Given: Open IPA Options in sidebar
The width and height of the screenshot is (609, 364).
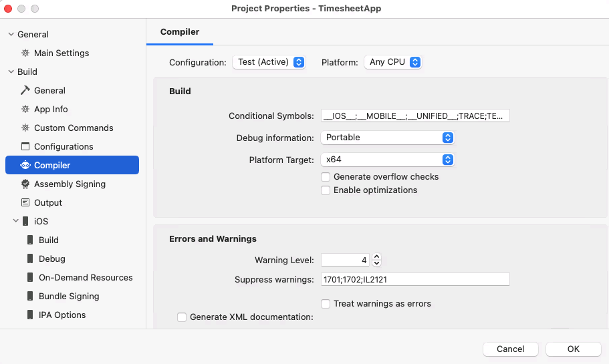Looking at the screenshot, I should click(x=62, y=315).
